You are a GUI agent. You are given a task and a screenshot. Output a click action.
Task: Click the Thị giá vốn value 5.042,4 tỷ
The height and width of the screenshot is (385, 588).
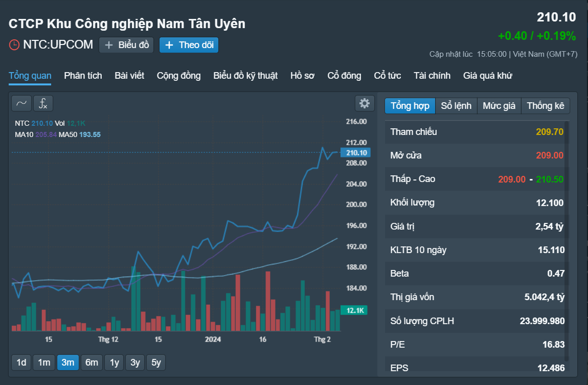(544, 297)
